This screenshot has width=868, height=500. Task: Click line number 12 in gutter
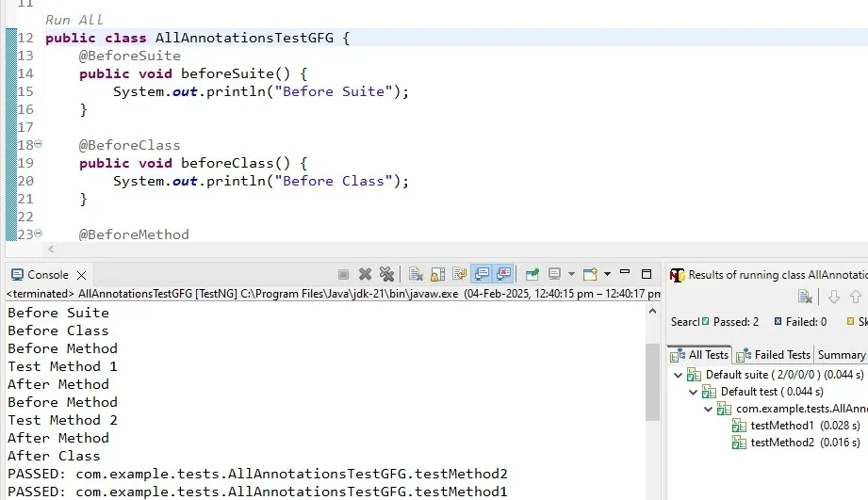pyautogui.click(x=25, y=39)
